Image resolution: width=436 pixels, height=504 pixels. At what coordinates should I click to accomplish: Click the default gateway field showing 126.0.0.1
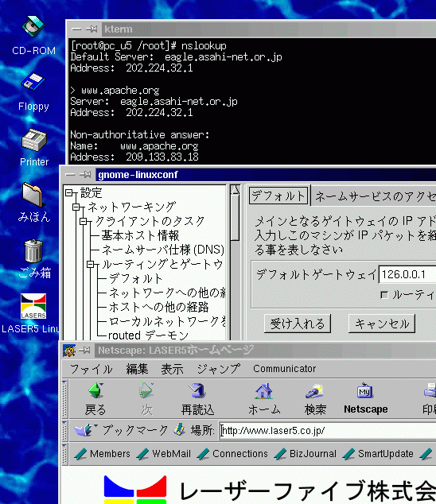(407, 275)
